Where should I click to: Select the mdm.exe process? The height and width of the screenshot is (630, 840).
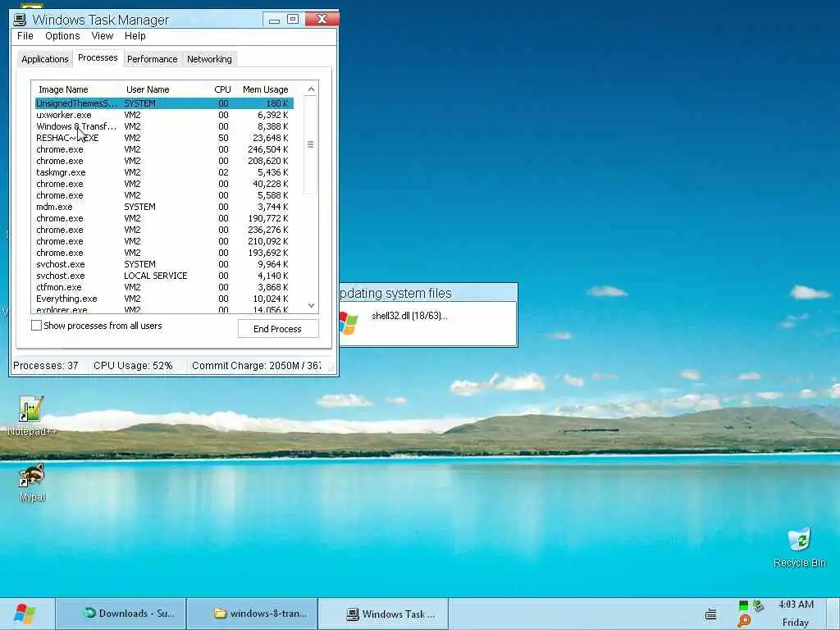coord(164,207)
